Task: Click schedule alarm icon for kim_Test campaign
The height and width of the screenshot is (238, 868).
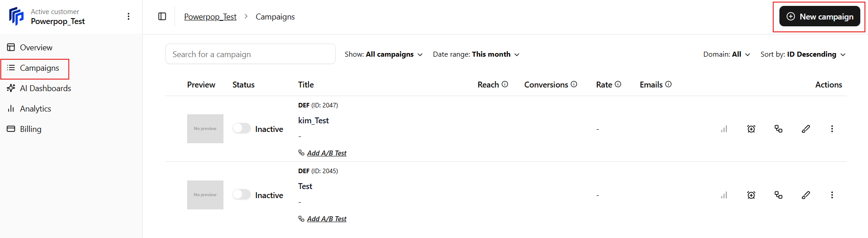Action: (751, 129)
